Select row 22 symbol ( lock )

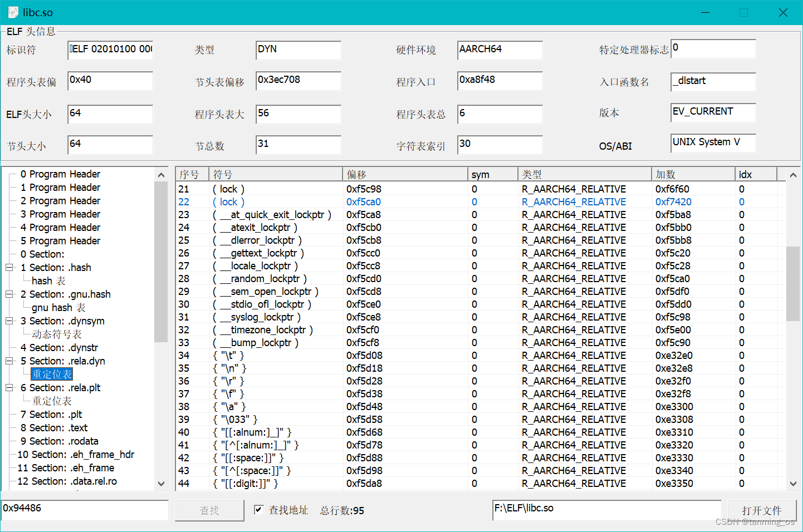coord(228,202)
